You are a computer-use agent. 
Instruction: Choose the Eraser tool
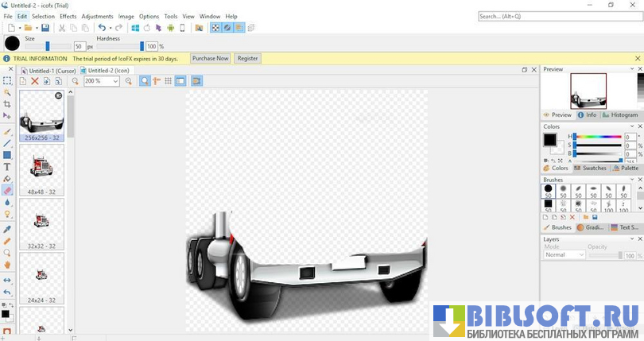coord(7,191)
